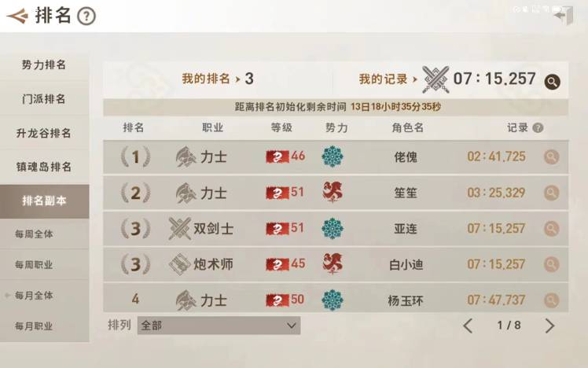Switch to 势力排名 tab
Screen dimensions: 588x368
point(44,65)
